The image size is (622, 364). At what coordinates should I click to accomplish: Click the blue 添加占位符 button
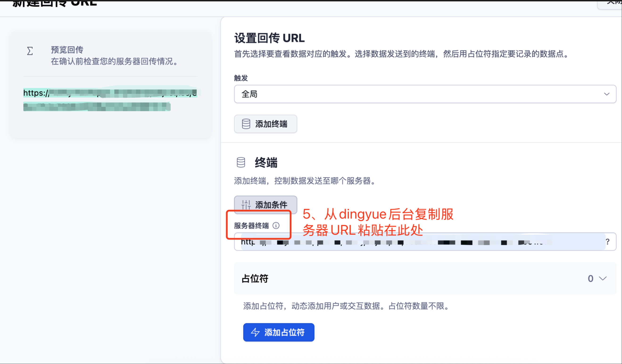[279, 332]
